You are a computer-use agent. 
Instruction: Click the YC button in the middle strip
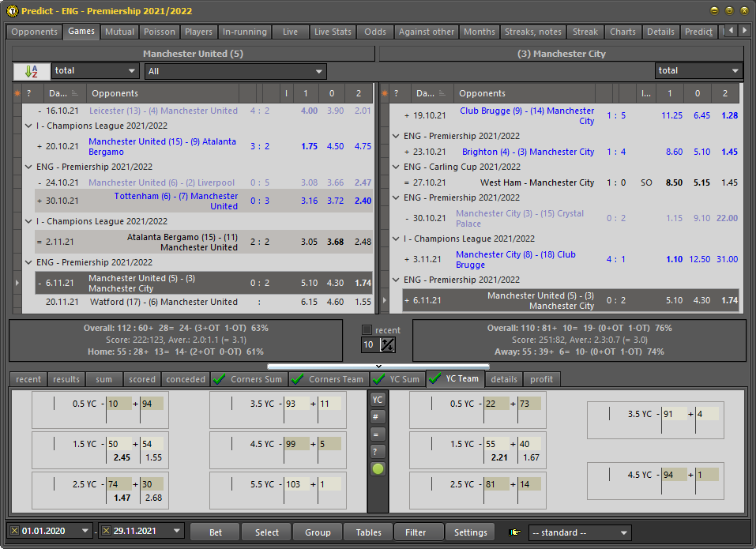(378, 400)
